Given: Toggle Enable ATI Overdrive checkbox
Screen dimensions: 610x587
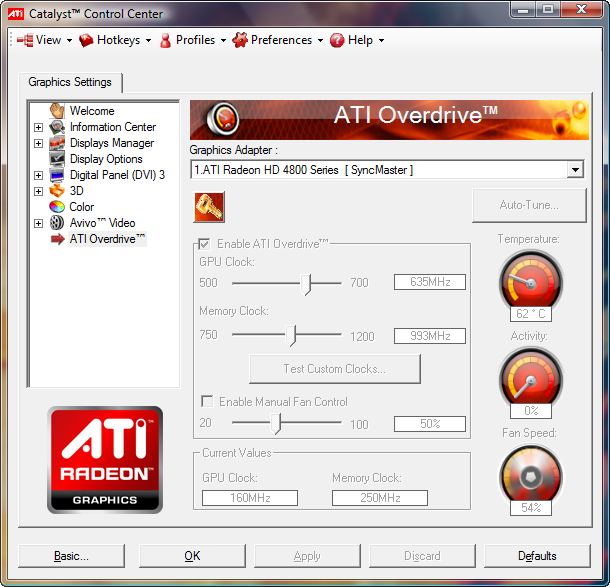Looking at the screenshot, I should pyautogui.click(x=204, y=244).
